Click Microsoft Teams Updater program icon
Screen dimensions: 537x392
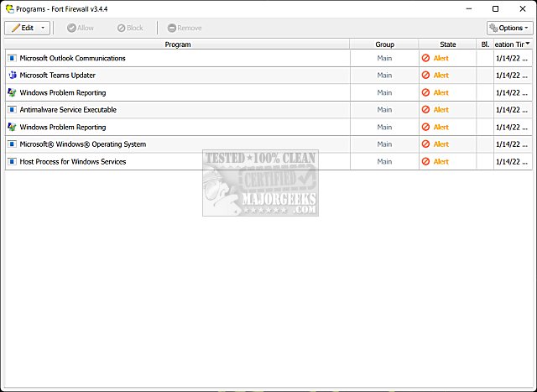click(12, 75)
